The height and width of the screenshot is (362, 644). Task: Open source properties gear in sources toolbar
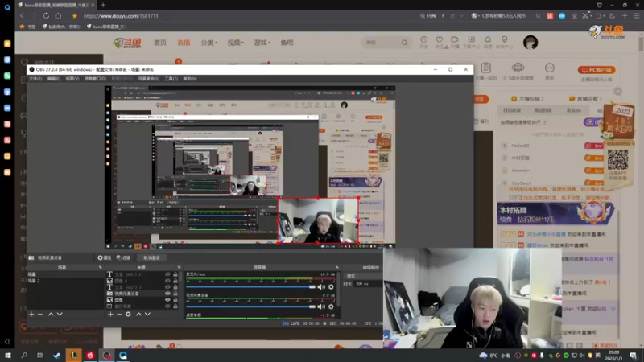click(x=128, y=314)
